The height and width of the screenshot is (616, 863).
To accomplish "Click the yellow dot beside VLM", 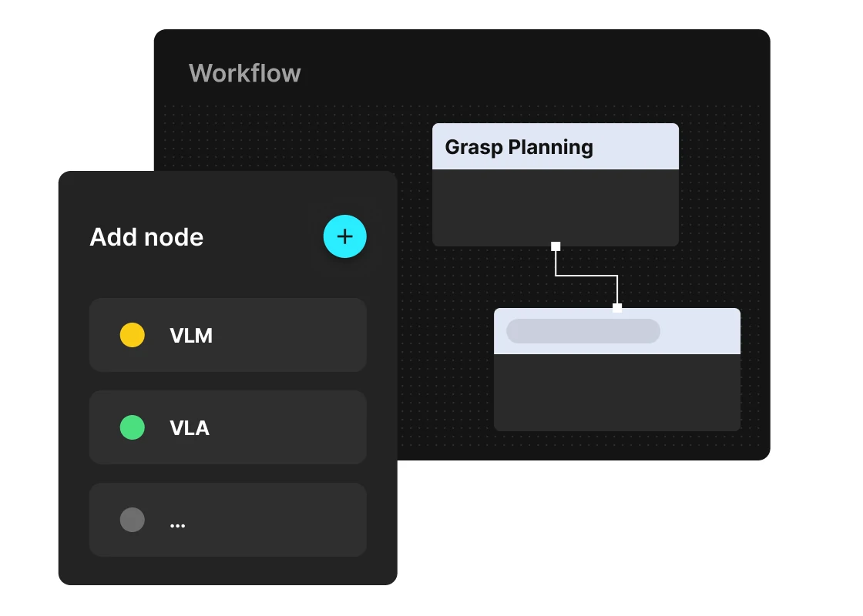I will pyautogui.click(x=133, y=335).
